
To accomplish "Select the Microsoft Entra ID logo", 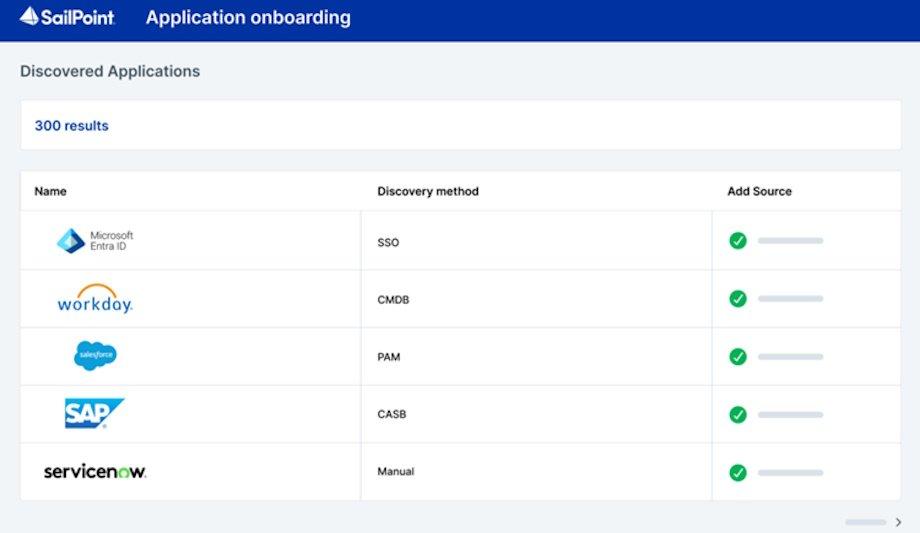I will (x=95, y=241).
